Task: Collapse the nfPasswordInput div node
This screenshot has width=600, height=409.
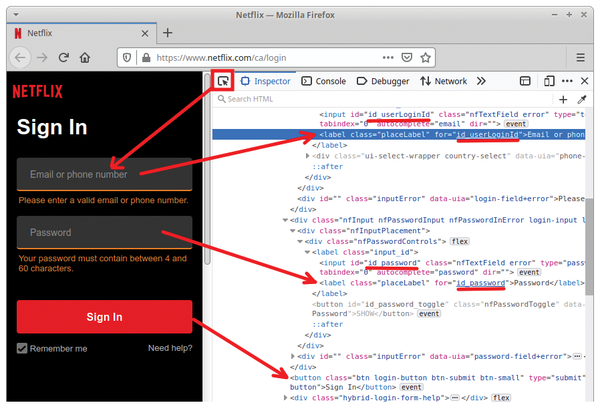Action: coord(285,220)
